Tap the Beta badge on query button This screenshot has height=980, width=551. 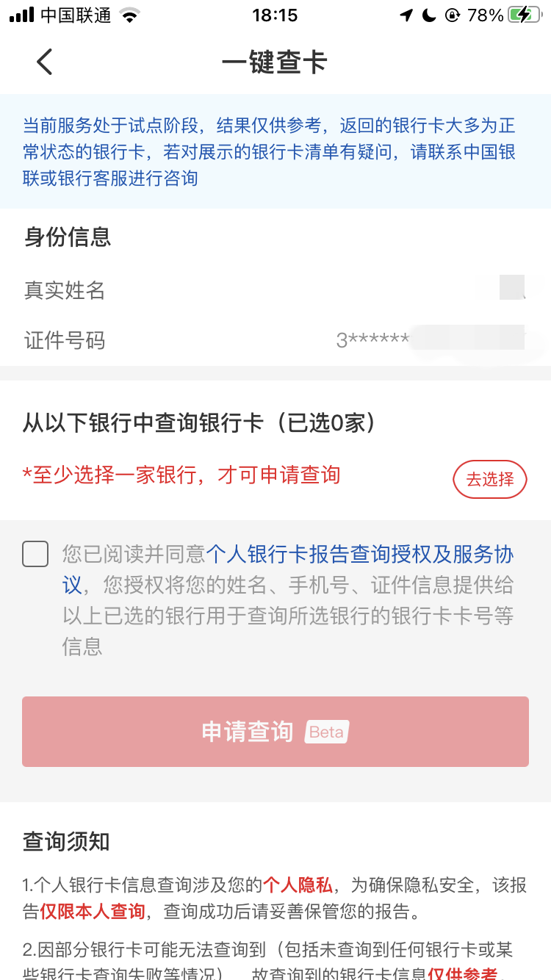click(326, 732)
